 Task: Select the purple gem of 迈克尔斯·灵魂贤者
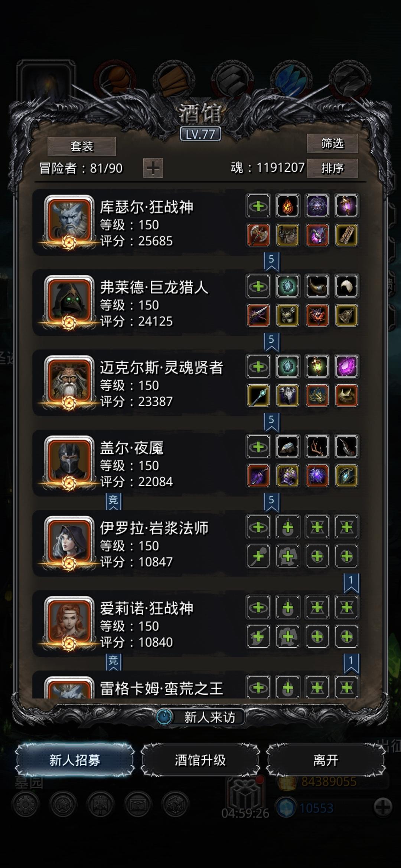(346, 366)
